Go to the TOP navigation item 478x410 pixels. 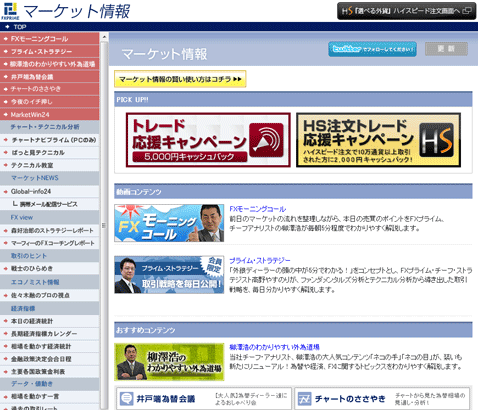click(x=20, y=27)
